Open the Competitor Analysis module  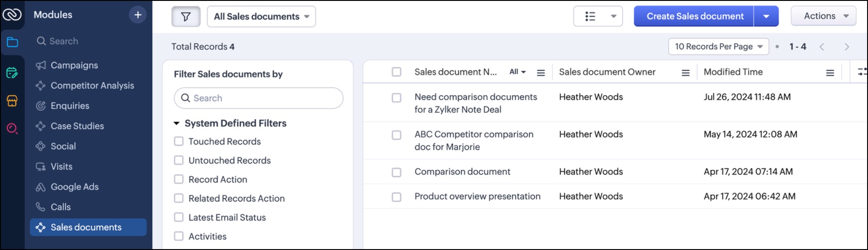[x=92, y=86]
